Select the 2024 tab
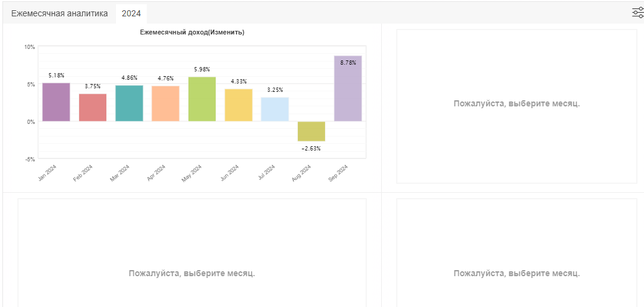The image size is (644, 307). click(132, 13)
